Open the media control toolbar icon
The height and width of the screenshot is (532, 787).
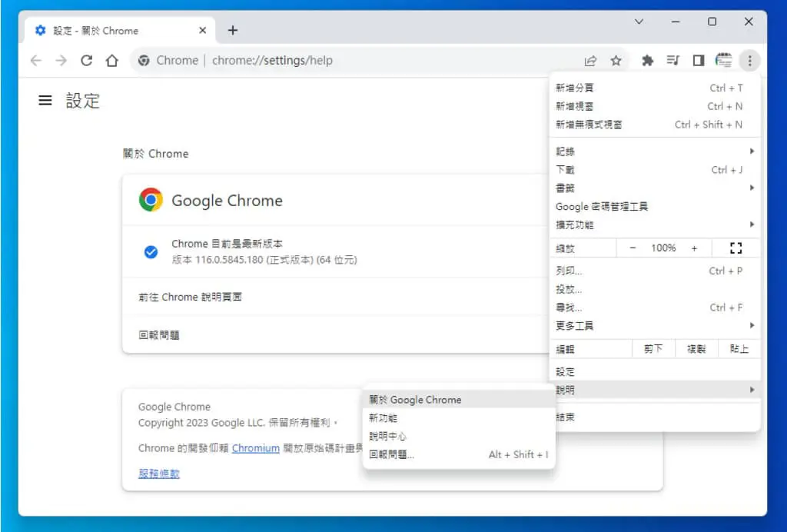point(673,61)
